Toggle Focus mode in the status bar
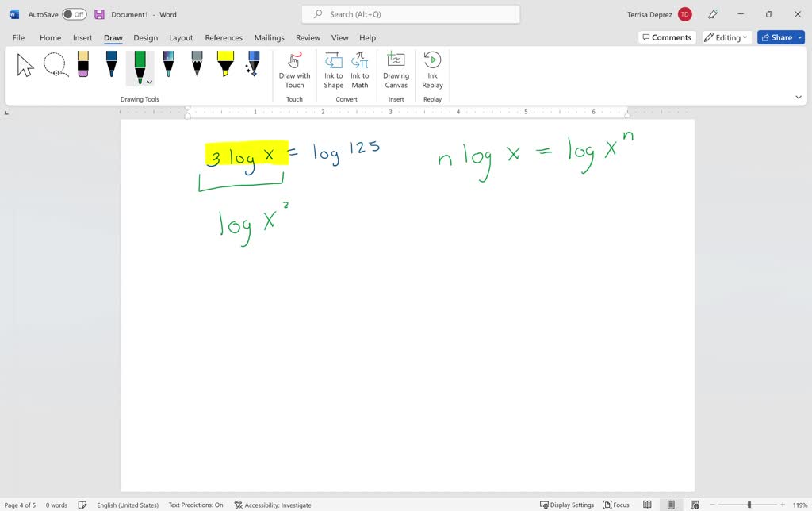Image resolution: width=812 pixels, height=511 pixels. coord(616,505)
